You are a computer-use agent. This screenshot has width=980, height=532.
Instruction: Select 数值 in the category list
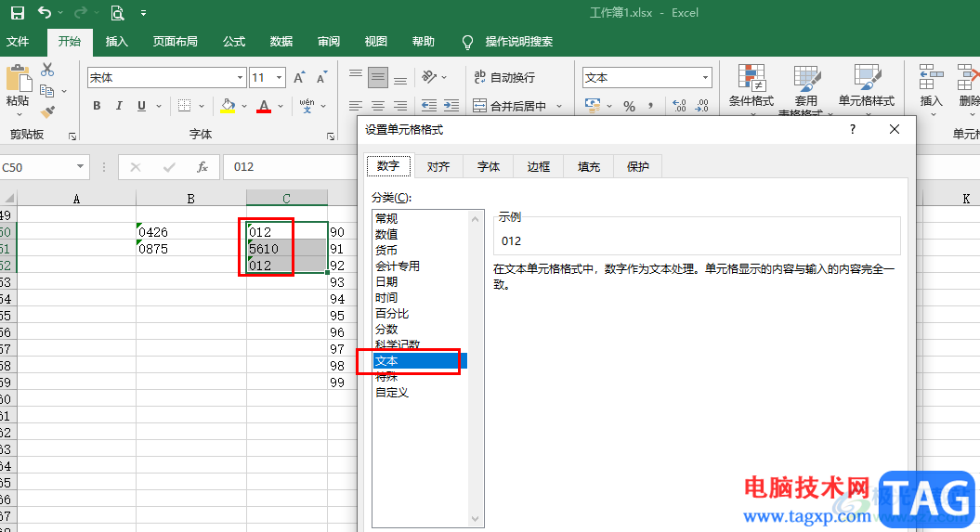[419, 234]
